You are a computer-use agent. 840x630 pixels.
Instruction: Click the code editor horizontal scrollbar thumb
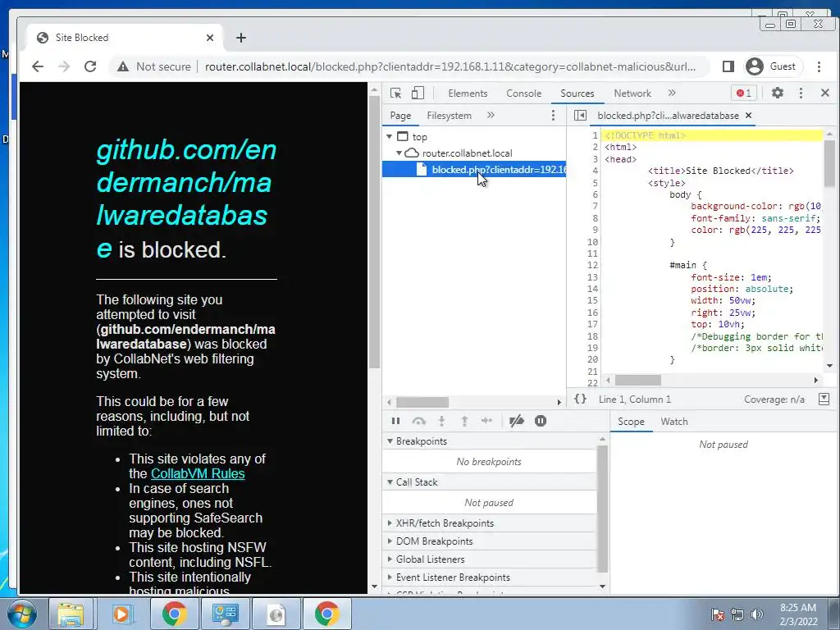click(637, 381)
